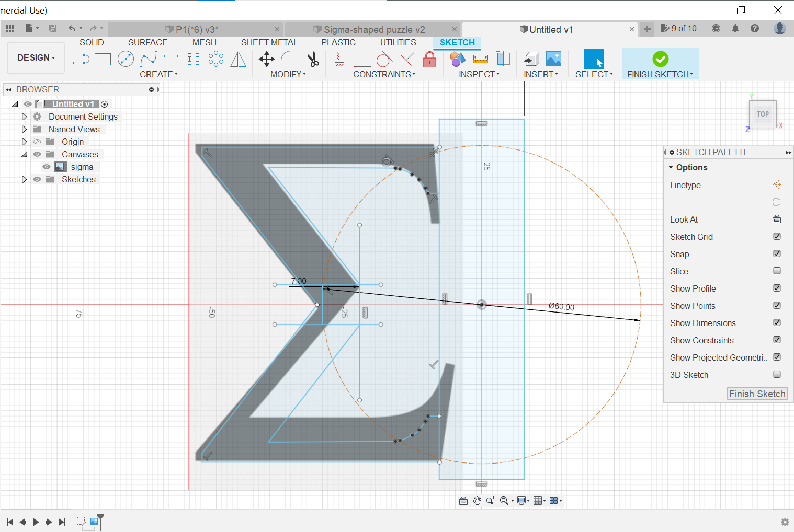The width and height of the screenshot is (794, 532).
Task: Uncheck the Sketch Grid checkbox
Action: point(777,237)
